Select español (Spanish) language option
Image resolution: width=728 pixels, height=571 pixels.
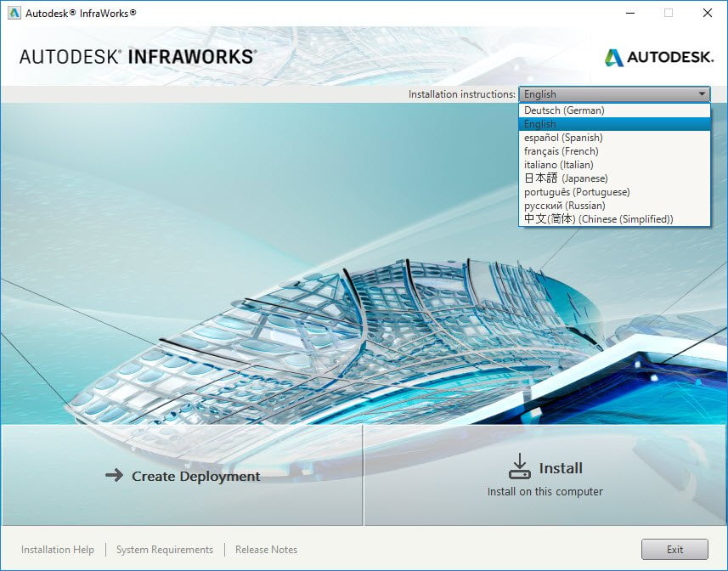click(614, 138)
